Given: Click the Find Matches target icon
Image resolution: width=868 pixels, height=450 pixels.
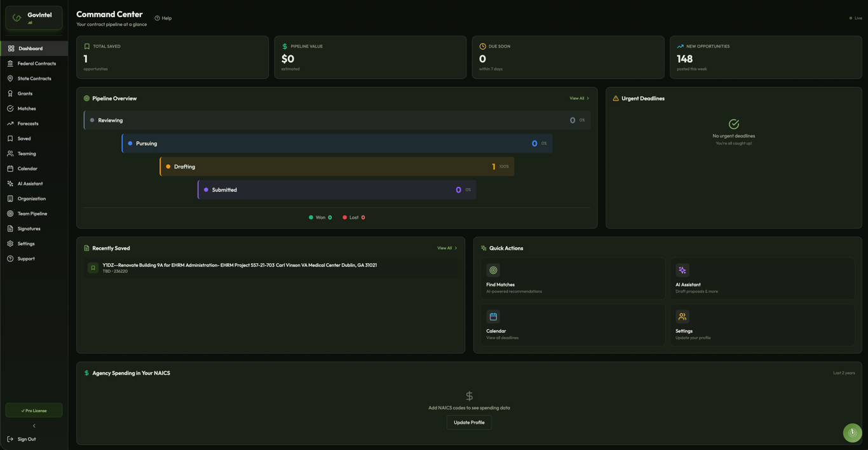Looking at the screenshot, I should (493, 269).
